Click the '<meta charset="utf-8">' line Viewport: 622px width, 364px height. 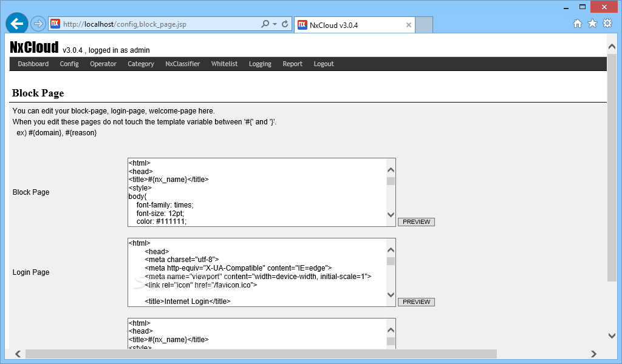click(x=182, y=260)
